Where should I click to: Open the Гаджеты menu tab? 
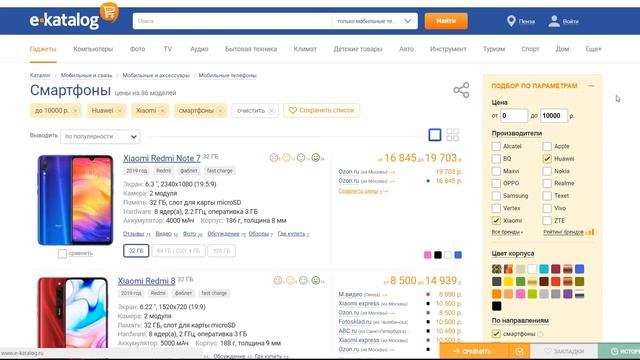(43, 49)
